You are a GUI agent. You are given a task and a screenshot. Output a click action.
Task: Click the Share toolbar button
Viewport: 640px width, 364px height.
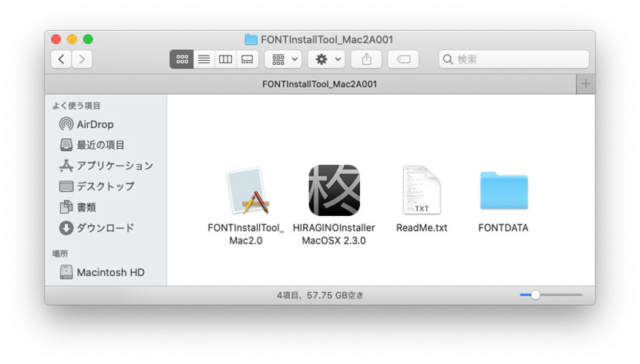click(366, 59)
